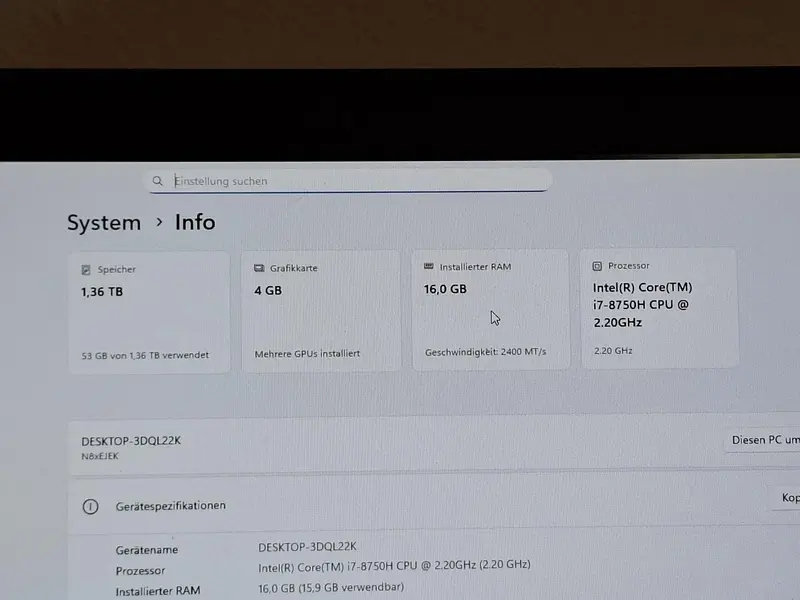
Task: Click the Gerätename value DESKTOP-3DQL22K
Action: (307, 547)
